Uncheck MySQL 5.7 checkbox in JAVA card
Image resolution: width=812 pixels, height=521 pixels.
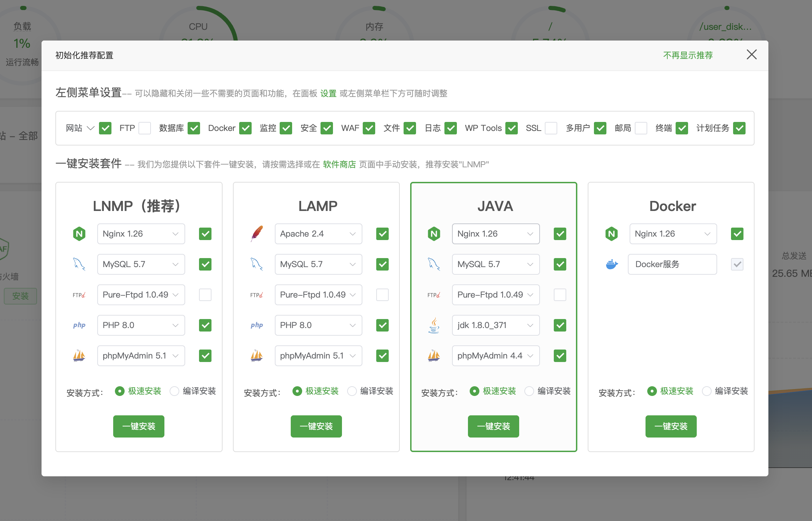(560, 264)
